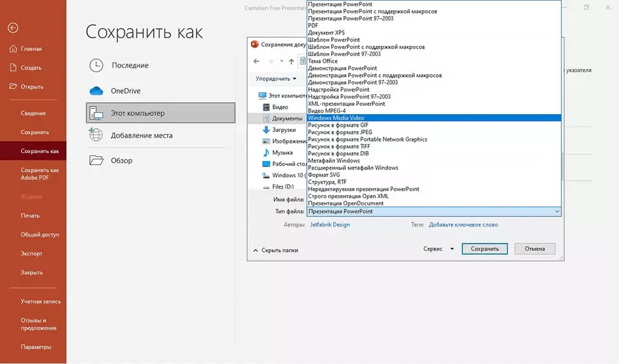Choose Презентация PowerPoint 97–2003
The width and height of the screenshot is (619, 364).
point(434,18)
